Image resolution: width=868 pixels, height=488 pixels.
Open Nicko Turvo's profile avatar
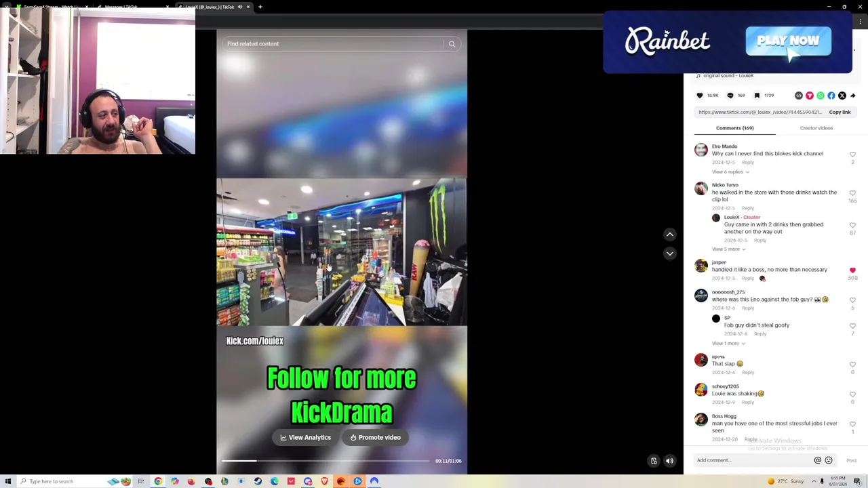pos(701,189)
